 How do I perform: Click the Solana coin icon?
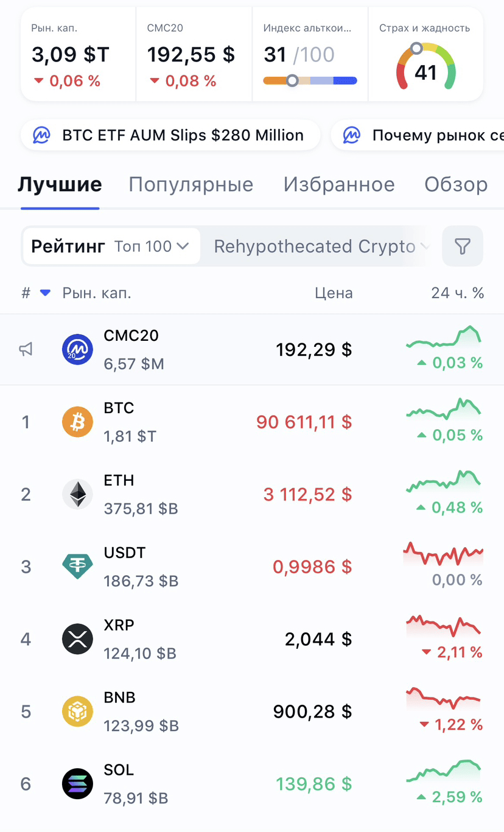click(x=77, y=784)
